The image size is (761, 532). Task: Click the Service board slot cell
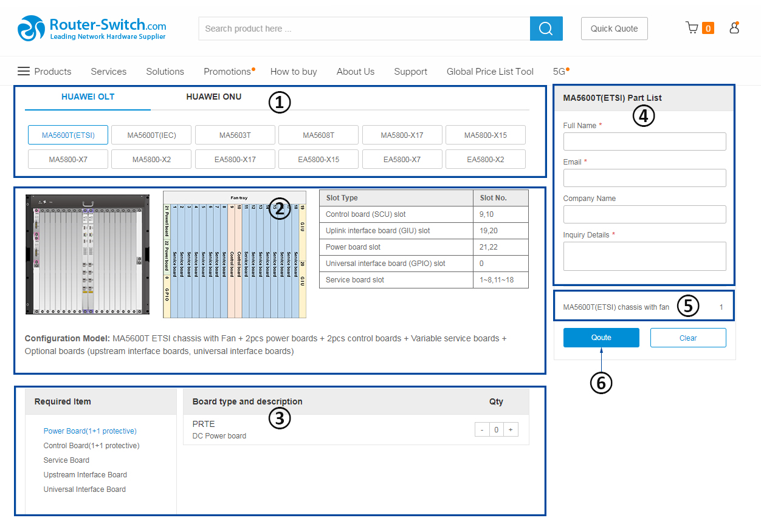[x=396, y=280]
